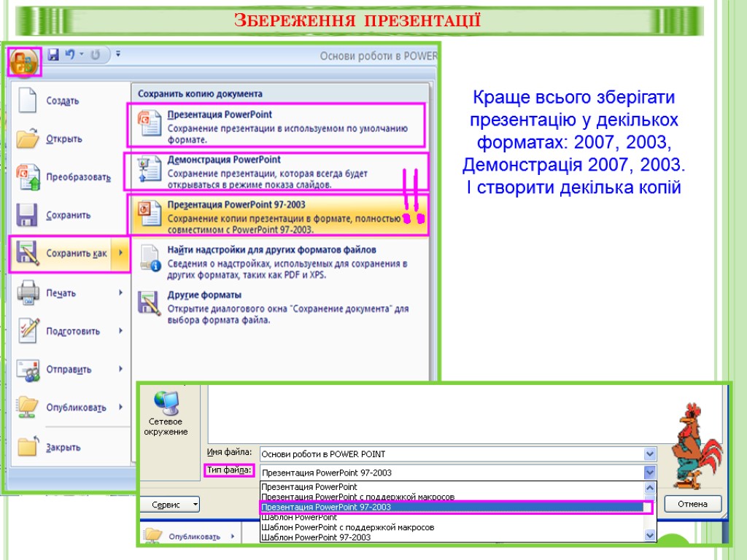Expand the Сохранить как submenu arrow

tap(120, 253)
